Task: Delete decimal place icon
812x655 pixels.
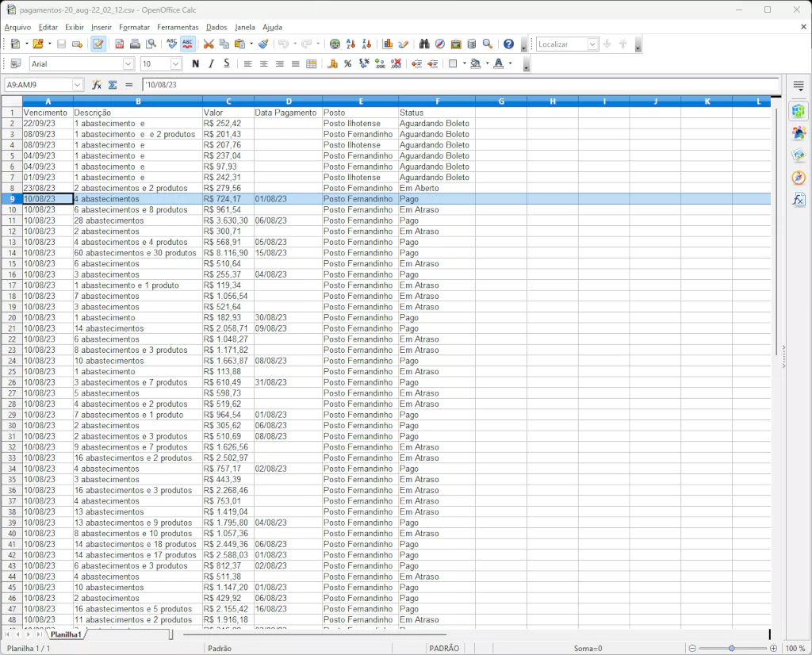Action: pyautogui.click(x=396, y=63)
